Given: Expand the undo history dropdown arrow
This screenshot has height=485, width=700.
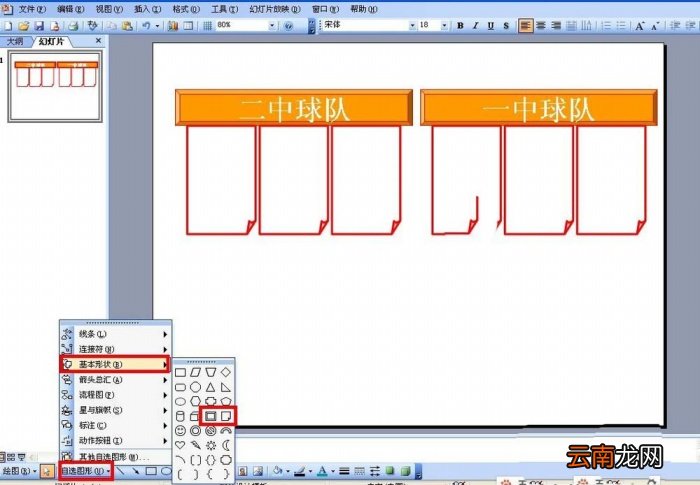Looking at the screenshot, I should (x=157, y=26).
